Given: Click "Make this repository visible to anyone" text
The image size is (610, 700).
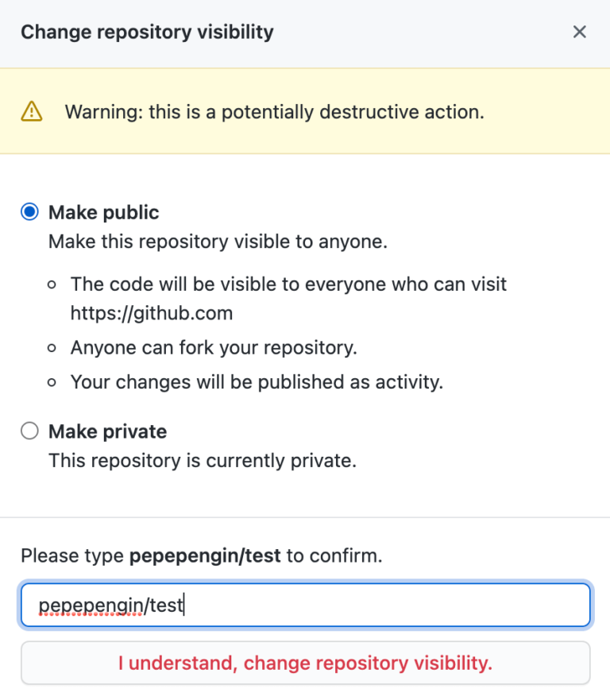Looking at the screenshot, I should point(218,241).
